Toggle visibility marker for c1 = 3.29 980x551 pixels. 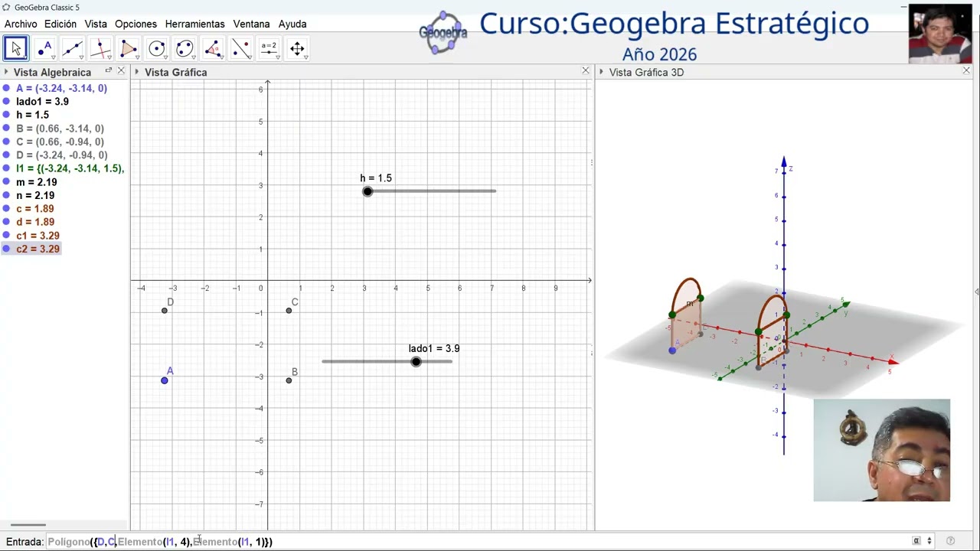[x=7, y=236]
